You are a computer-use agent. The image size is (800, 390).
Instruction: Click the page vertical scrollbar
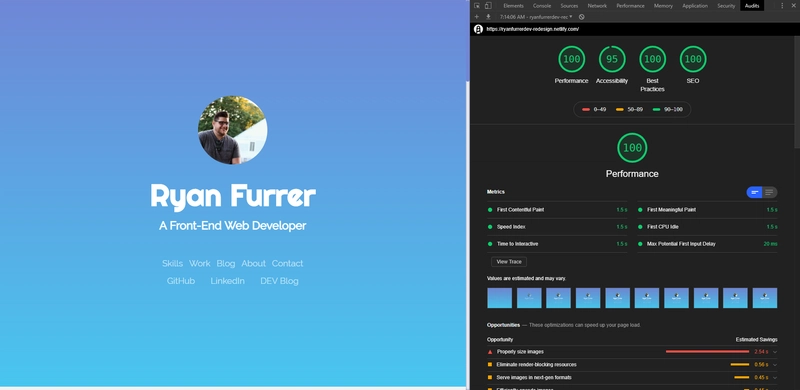coord(468,232)
